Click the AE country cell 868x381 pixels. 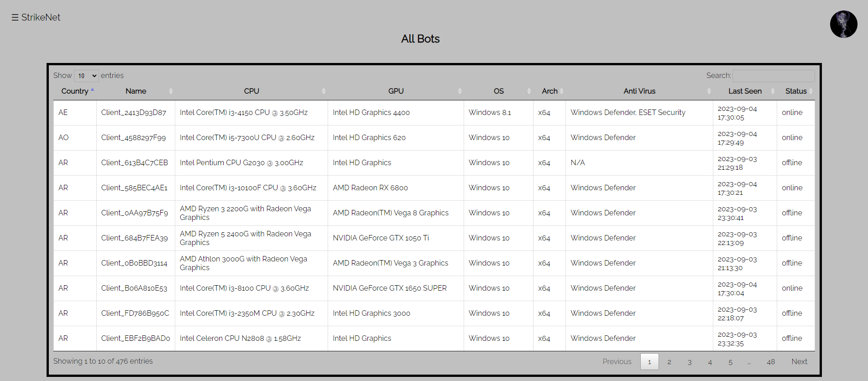[75, 113]
